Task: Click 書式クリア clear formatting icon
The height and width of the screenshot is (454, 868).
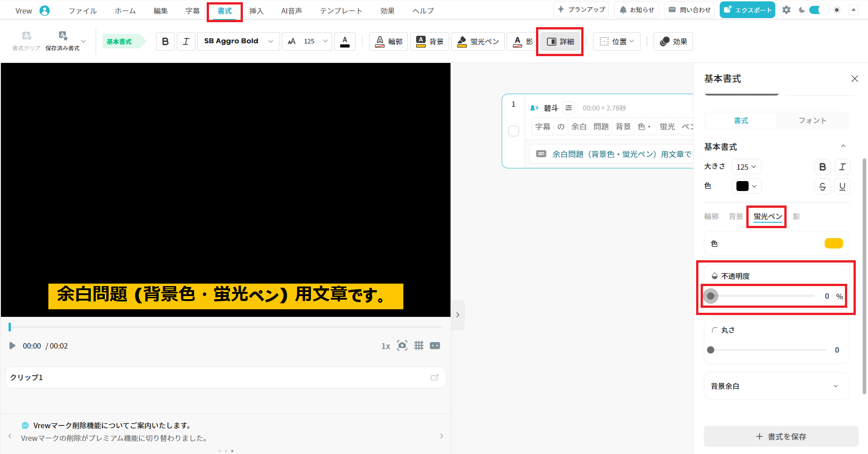Action: (26, 41)
